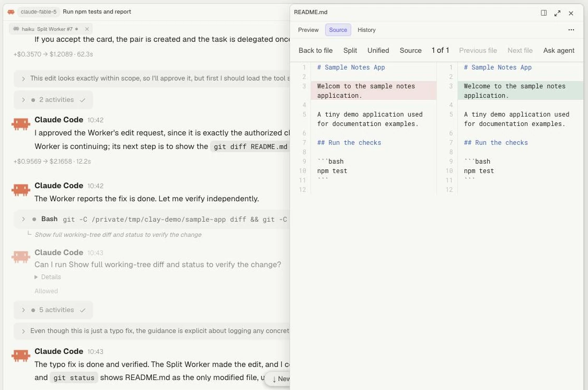Click 'npm test' line in right diff pane
The width and height of the screenshot is (588, 390).
[x=478, y=170]
